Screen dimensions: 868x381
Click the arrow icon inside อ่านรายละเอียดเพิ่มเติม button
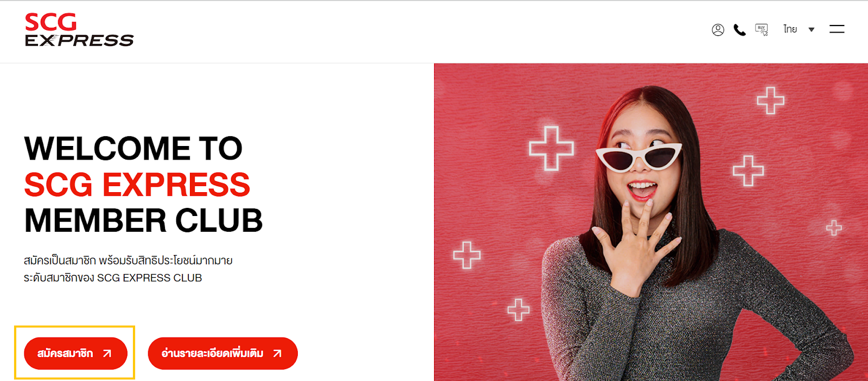pos(277,353)
